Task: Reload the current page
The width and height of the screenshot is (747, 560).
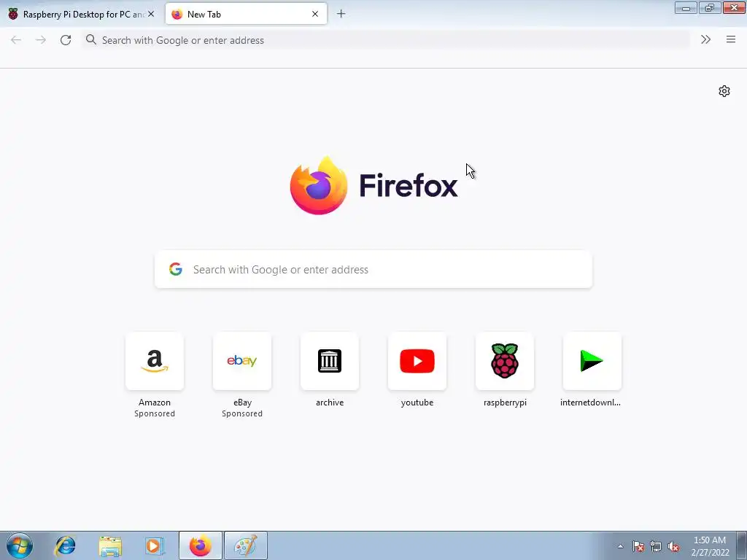Action: 66,40
